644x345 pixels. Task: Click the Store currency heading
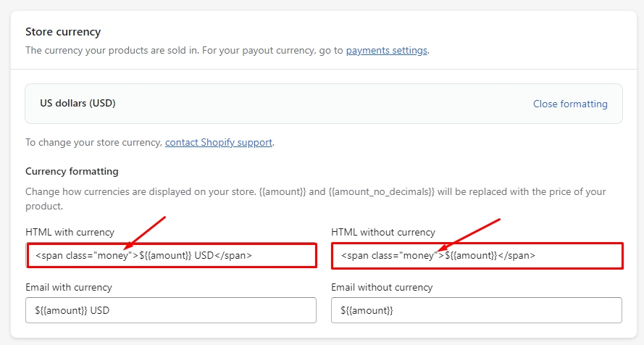pos(63,32)
